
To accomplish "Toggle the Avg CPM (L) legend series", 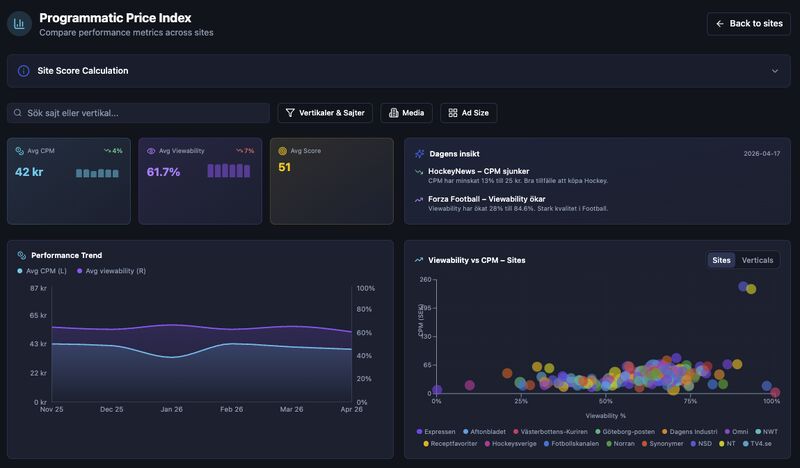I will point(42,271).
